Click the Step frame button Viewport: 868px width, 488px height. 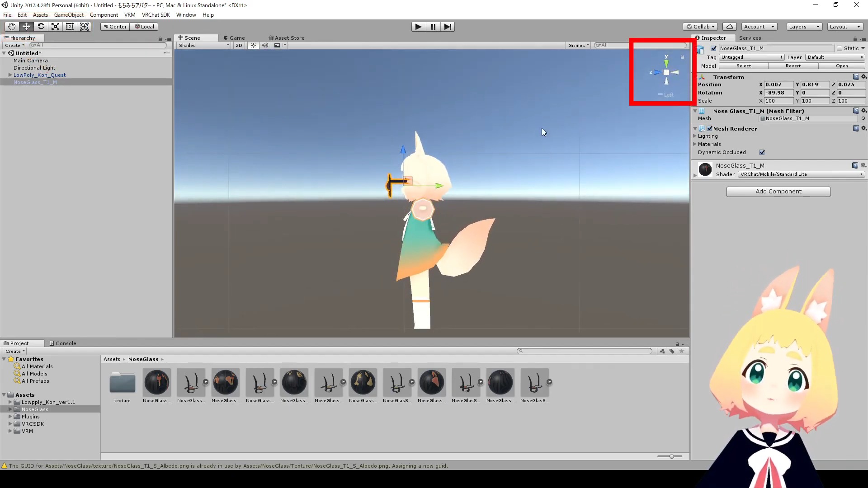448,27
